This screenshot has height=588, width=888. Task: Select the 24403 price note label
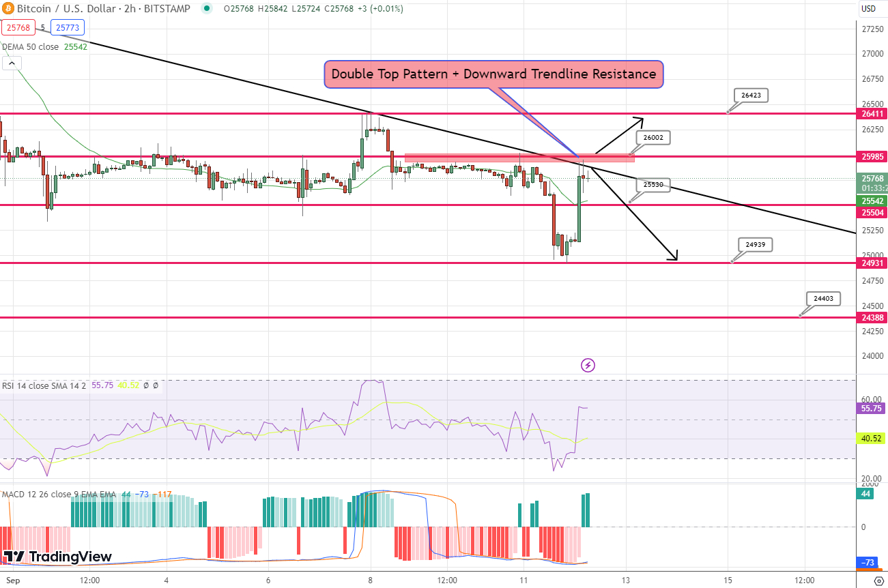coord(822,298)
